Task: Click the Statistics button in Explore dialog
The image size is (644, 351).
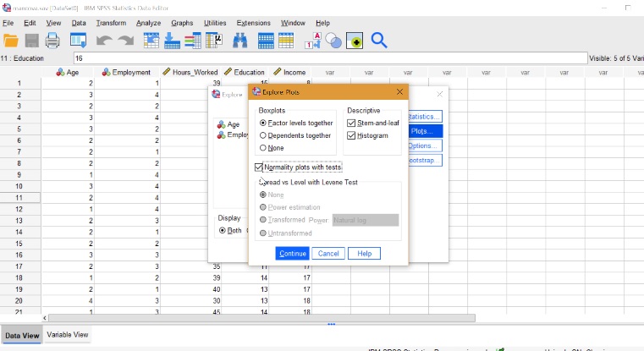Action: 425,117
